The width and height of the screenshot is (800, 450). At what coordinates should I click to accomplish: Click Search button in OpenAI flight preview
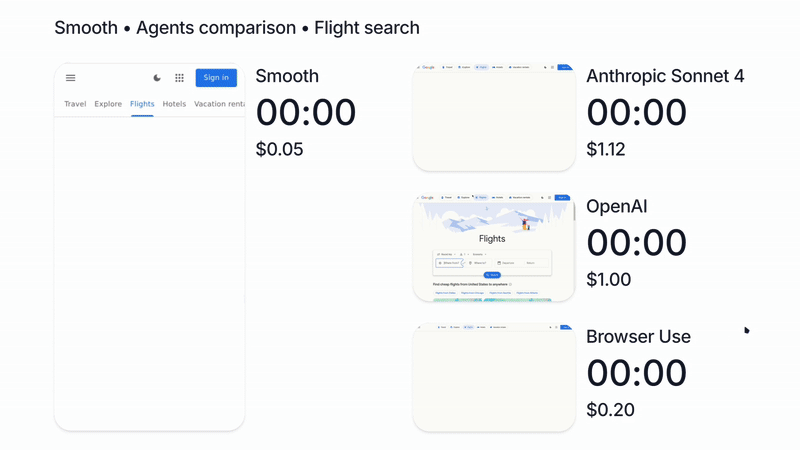(492, 274)
